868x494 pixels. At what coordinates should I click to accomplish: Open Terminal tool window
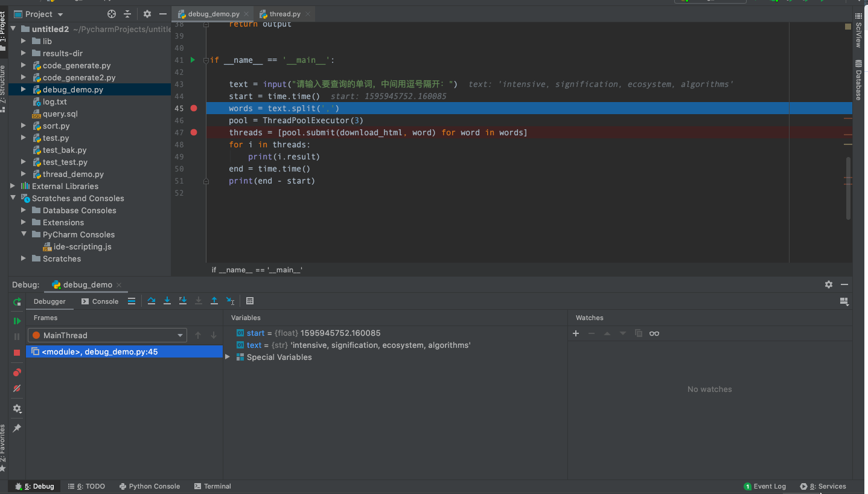point(213,486)
